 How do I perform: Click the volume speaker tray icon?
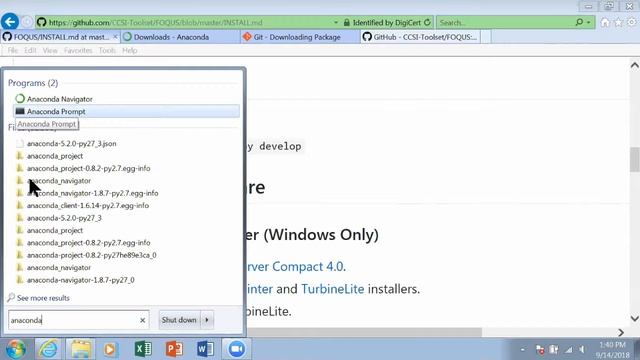point(582,350)
